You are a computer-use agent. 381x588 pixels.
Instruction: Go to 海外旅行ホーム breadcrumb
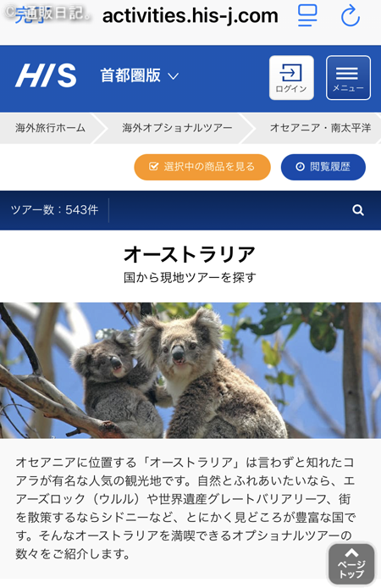point(50,128)
